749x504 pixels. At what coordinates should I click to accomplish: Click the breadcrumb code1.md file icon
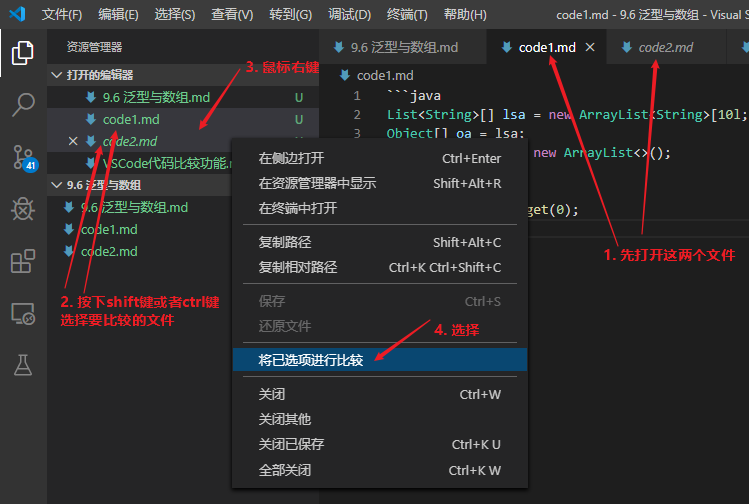pos(344,75)
